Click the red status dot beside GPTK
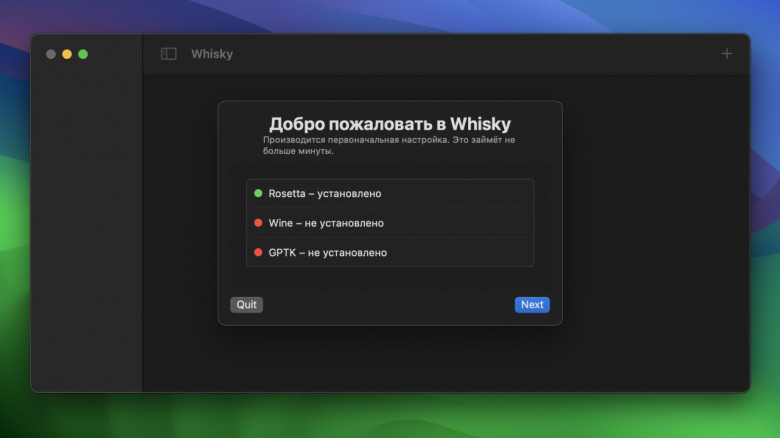 [258, 252]
